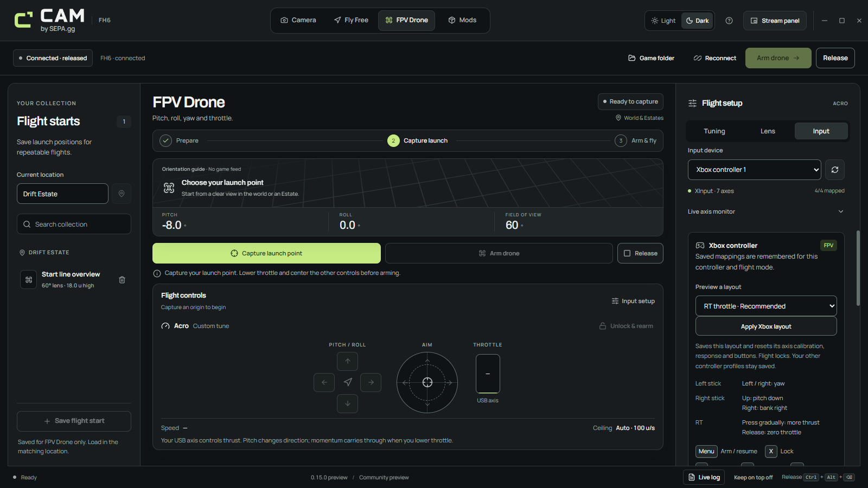The width and height of the screenshot is (868, 488).
Task: Click the Menu button badge for Arm / resume
Action: coord(706,451)
